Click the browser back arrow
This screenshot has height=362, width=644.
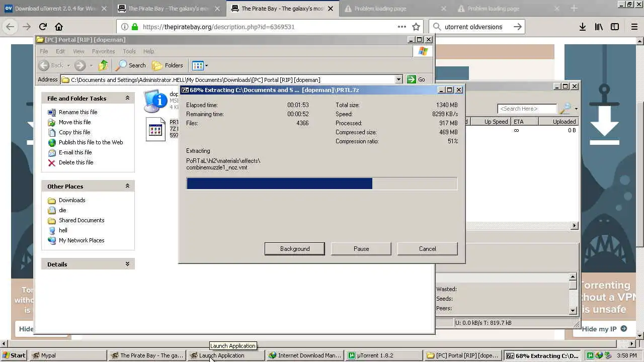tap(10, 27)
